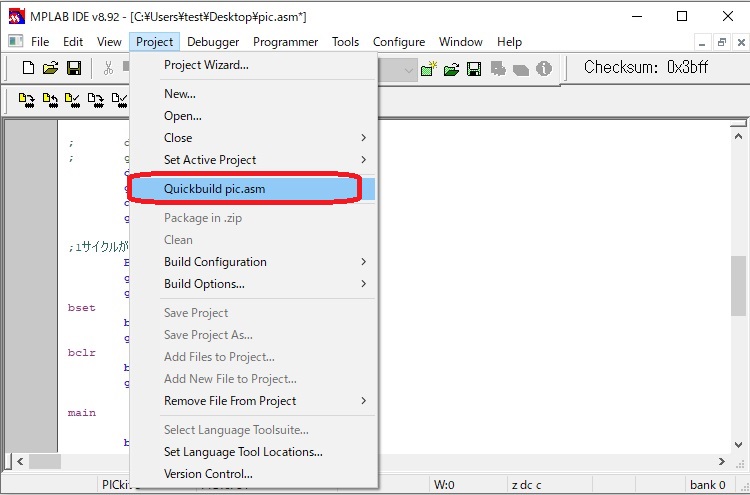This screenshot has height=495, width=750.
Task: Click the horizontal scrollbar left arrow
Action: click(x=20, y=462)
